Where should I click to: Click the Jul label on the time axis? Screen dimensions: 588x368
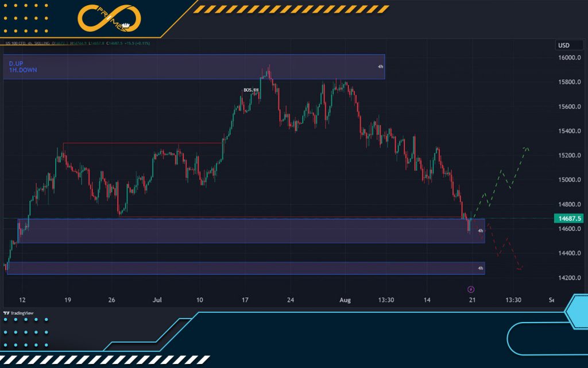[157, 300]
